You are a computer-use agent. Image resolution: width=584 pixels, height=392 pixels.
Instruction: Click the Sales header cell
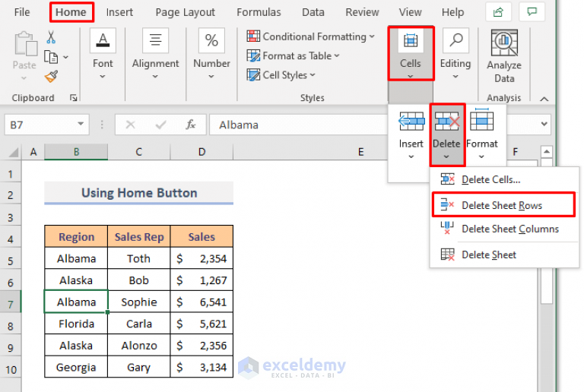tap(202, 236)
